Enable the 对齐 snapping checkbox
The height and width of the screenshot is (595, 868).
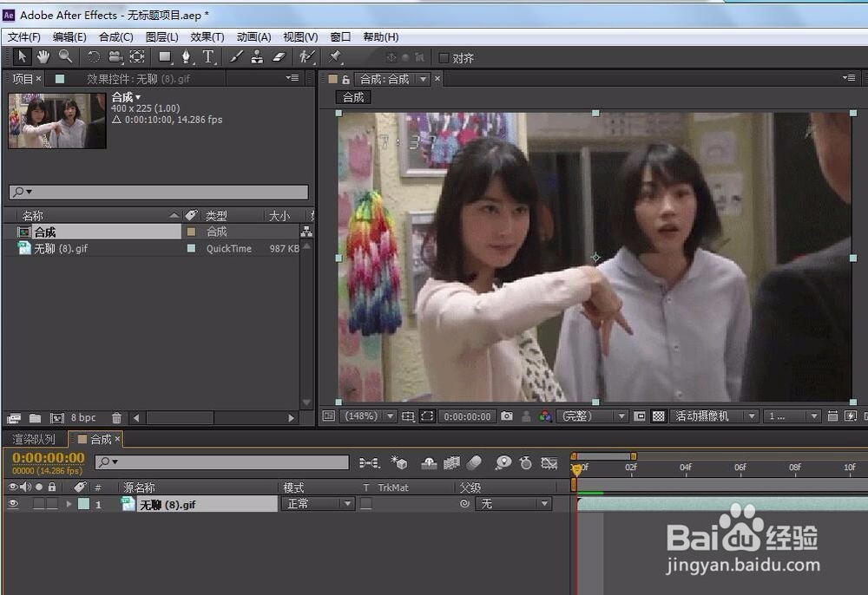[x=444, y=57]
